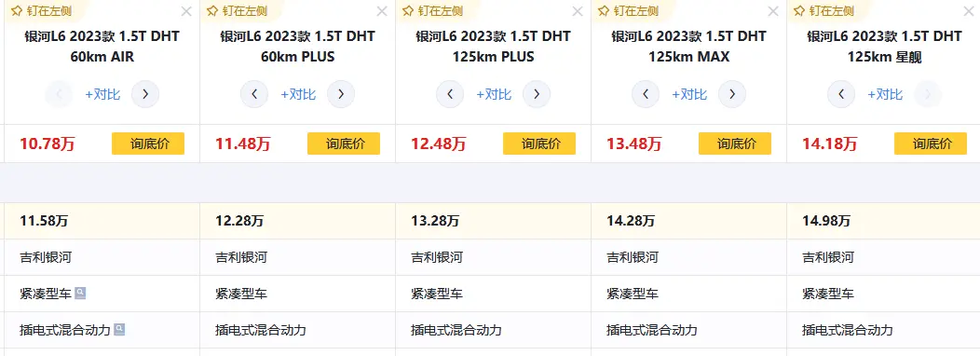Screen dimensions: 980x356
Task: Remove the 60km AIR column
Action: [x=186, y=11]
